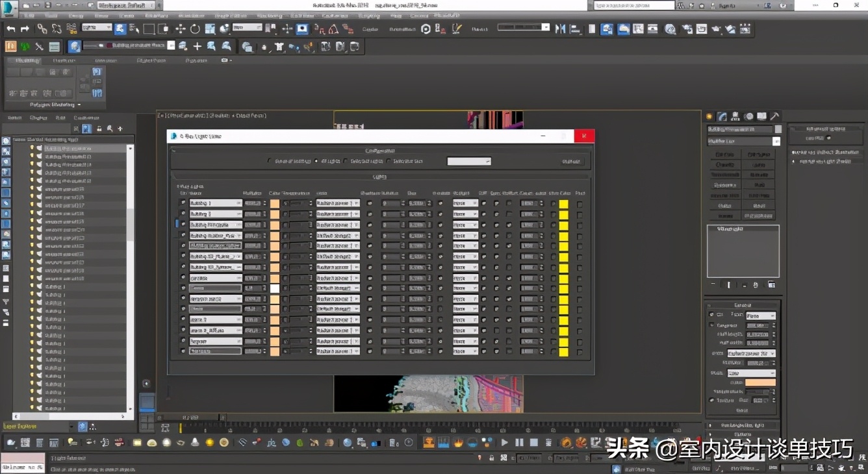Click the Undo arrow in main toolbar

(11, 29)
